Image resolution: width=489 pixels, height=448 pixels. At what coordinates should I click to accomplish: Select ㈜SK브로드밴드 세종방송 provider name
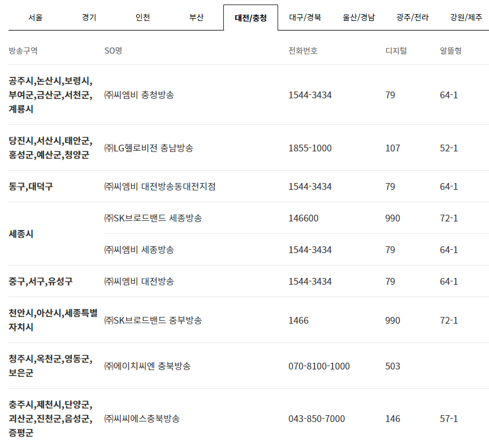point(153,218)
